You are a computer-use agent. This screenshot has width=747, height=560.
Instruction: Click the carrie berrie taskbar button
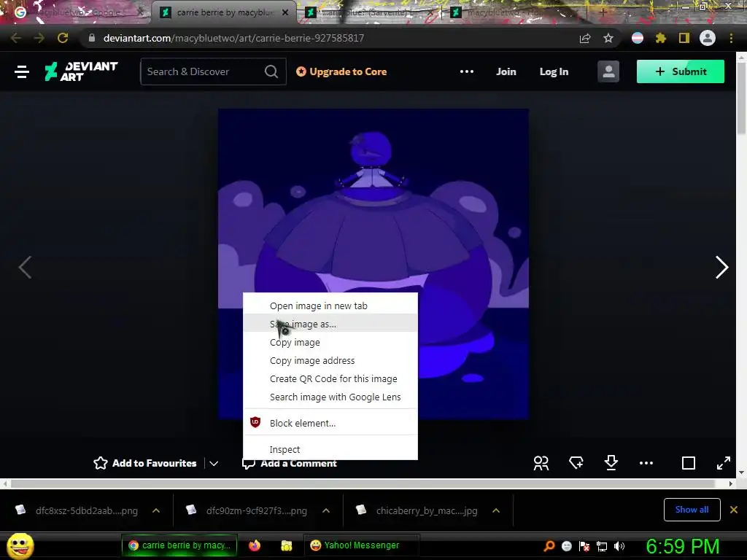click(x=179, y=545)
